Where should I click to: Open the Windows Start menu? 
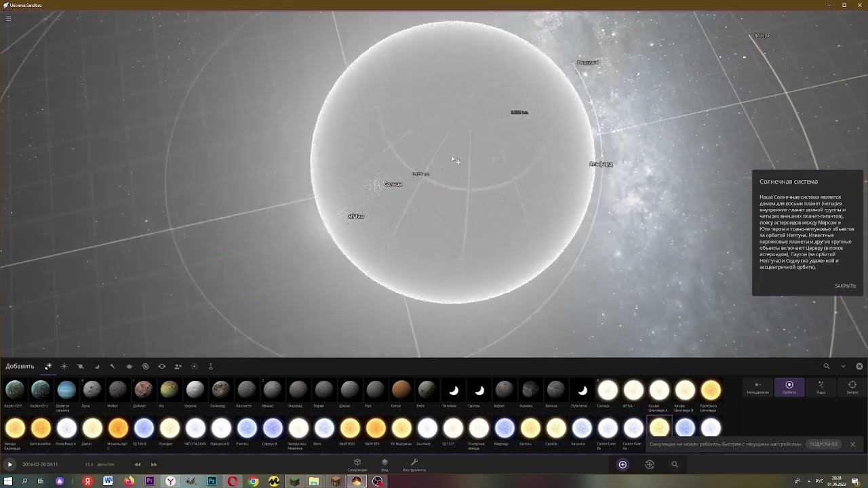coord(8,481)
